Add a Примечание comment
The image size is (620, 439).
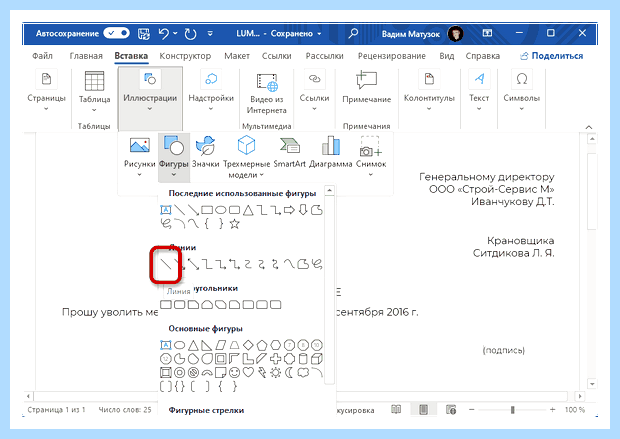click(x=367, y=89)
